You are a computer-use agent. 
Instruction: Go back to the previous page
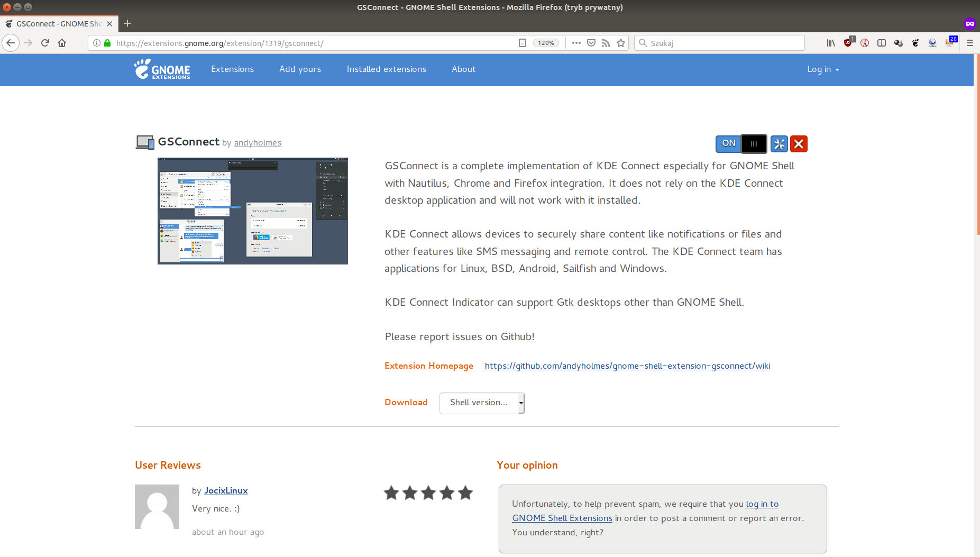tap(11, 43)
